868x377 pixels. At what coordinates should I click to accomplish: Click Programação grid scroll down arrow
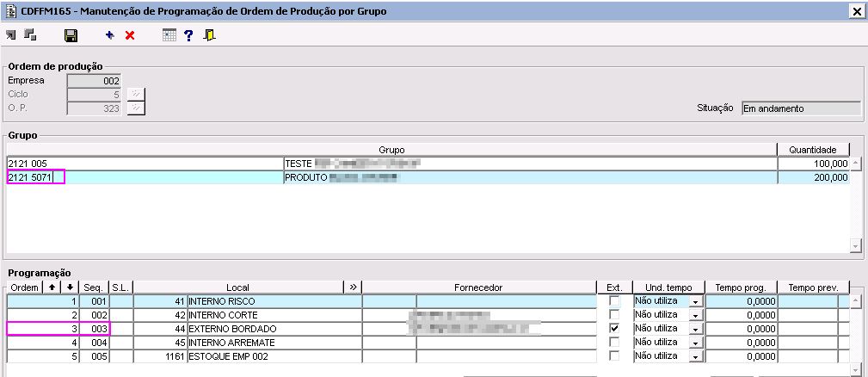click(x=855, y=368)
